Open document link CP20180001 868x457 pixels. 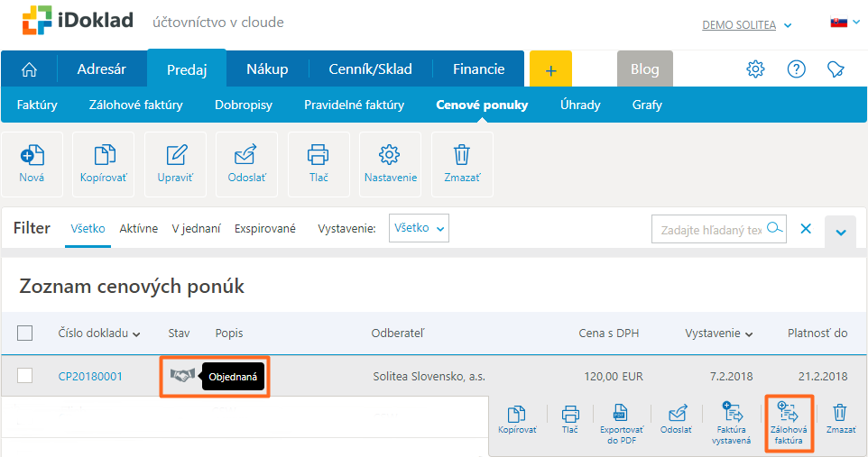point(90,376)
